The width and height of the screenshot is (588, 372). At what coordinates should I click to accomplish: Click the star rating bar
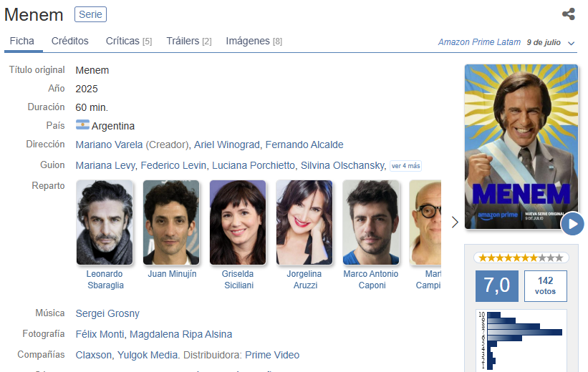(x=521, y=258)
